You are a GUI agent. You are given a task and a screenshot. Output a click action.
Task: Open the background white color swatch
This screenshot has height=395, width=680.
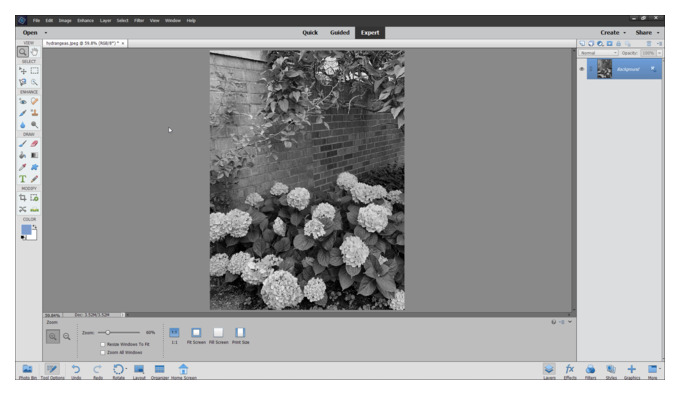click(x=32, y=236)
